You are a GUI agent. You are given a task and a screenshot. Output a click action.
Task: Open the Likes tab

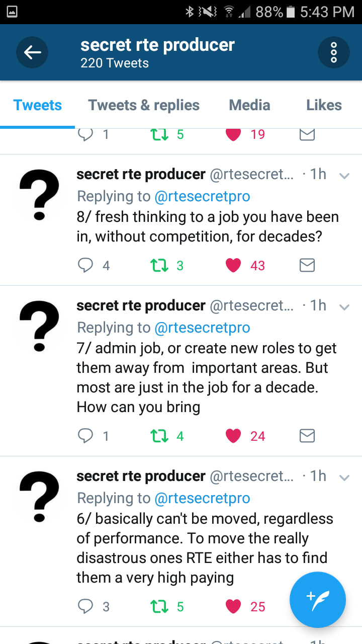pos(324,105)
